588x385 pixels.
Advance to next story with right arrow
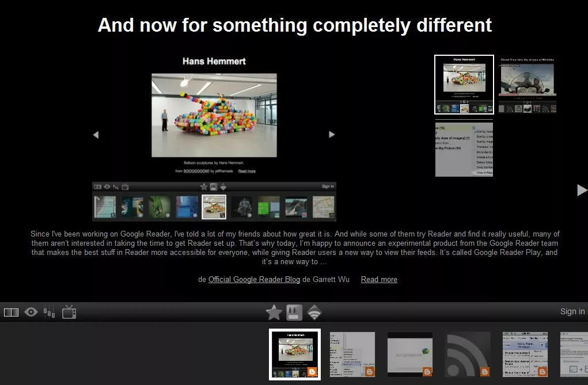(332, 134)
